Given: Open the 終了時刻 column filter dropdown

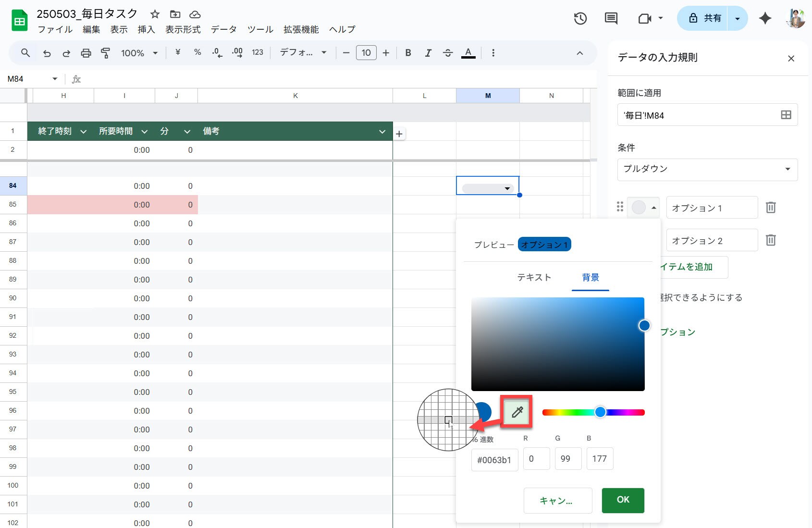Looking at the screenshot, I should [x=83, y=132].
